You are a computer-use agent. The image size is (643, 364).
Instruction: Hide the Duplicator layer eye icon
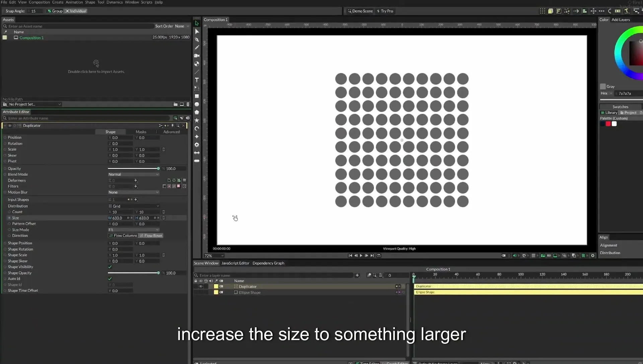[201, 287]
